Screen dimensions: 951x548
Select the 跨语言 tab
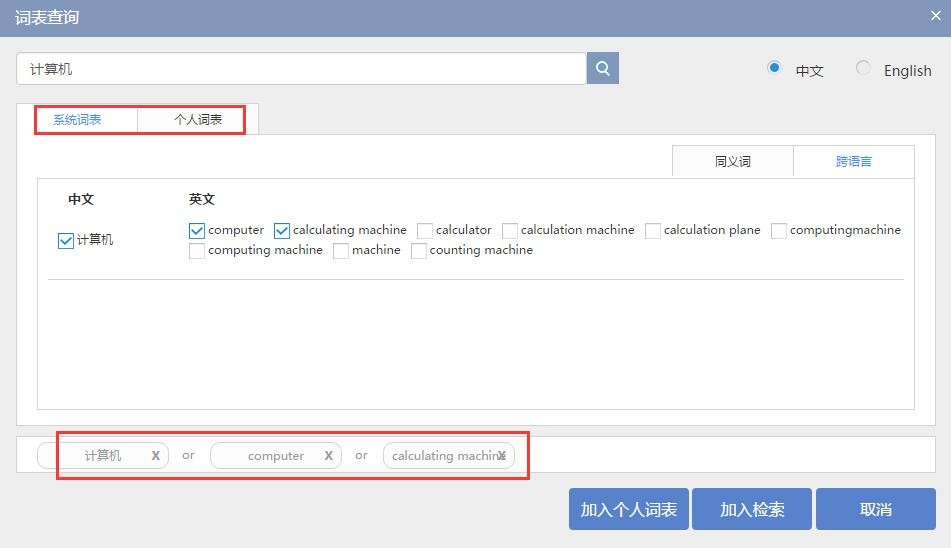(x=853, y=161)
